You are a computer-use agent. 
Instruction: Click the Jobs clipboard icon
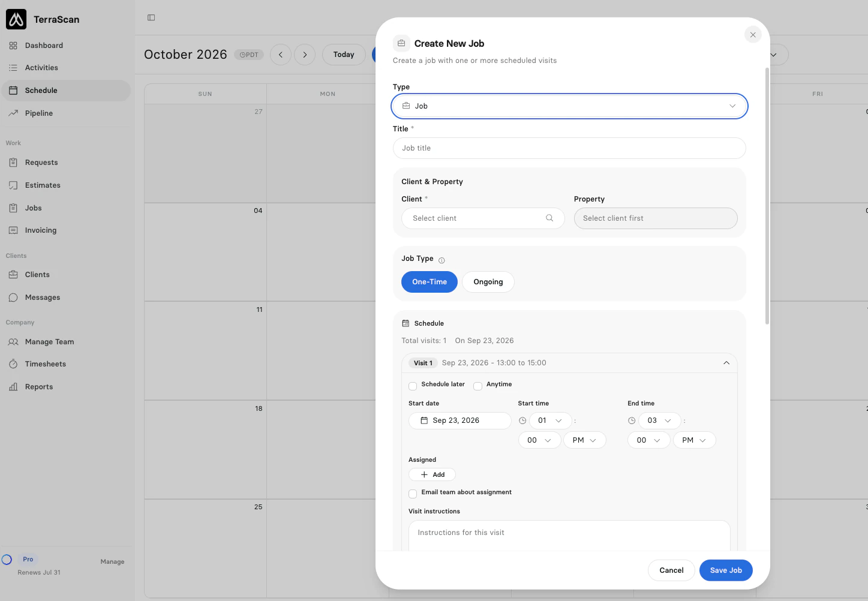point(13,208)
